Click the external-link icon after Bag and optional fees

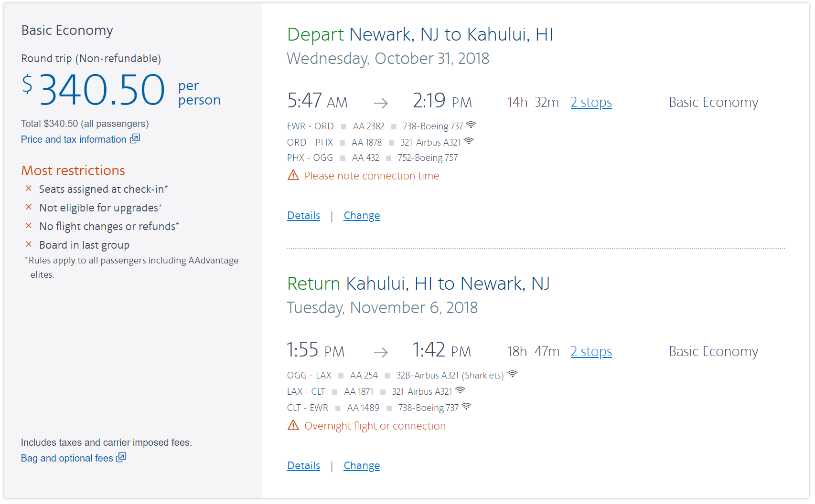(x=121, y=458)
